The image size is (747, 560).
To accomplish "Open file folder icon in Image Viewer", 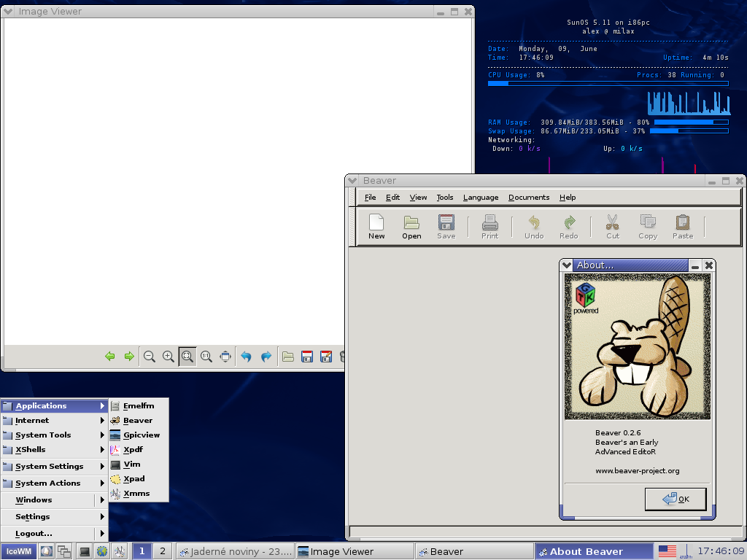I will click(x=287, y=356).
